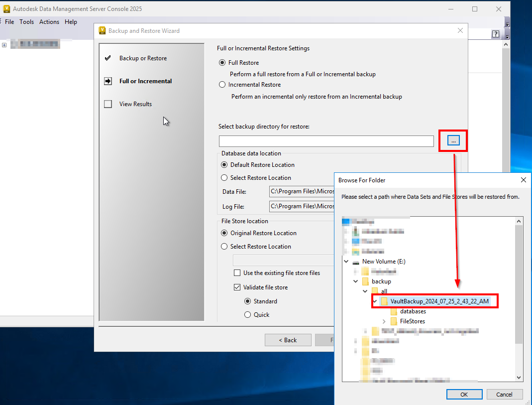
Task: Open the Tools menu
Action: click(x=26, y=21)
